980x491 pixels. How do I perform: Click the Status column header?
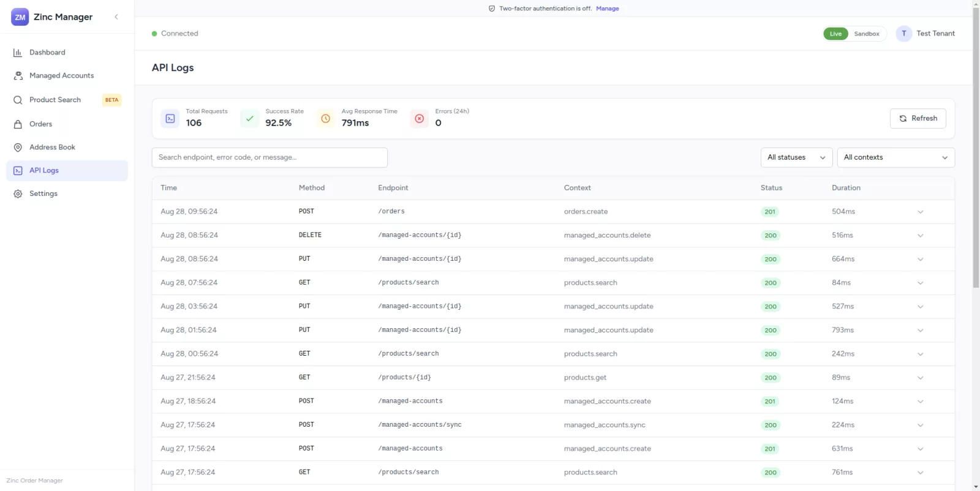[x=771, y=188]
